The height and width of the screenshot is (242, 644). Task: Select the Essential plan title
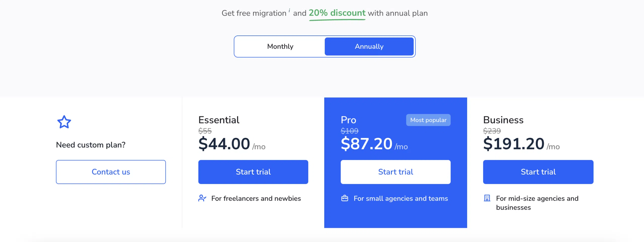click(x=219, y=120)
